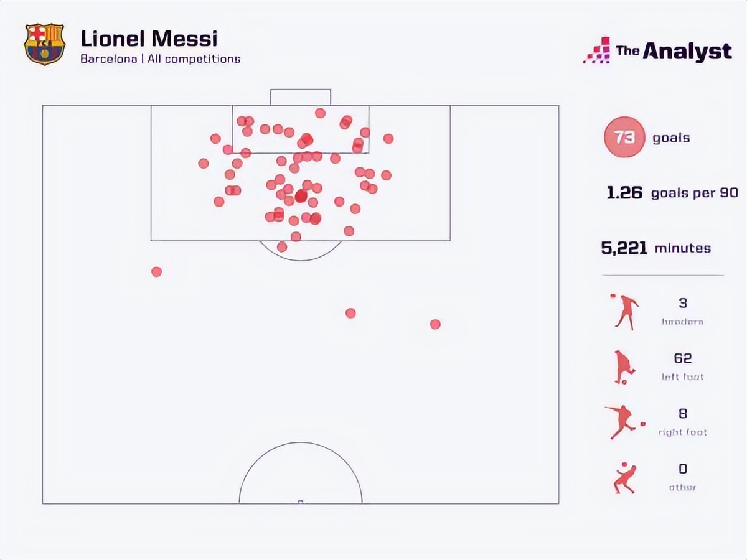Click The Analyst brand name

tap(674, 51)
